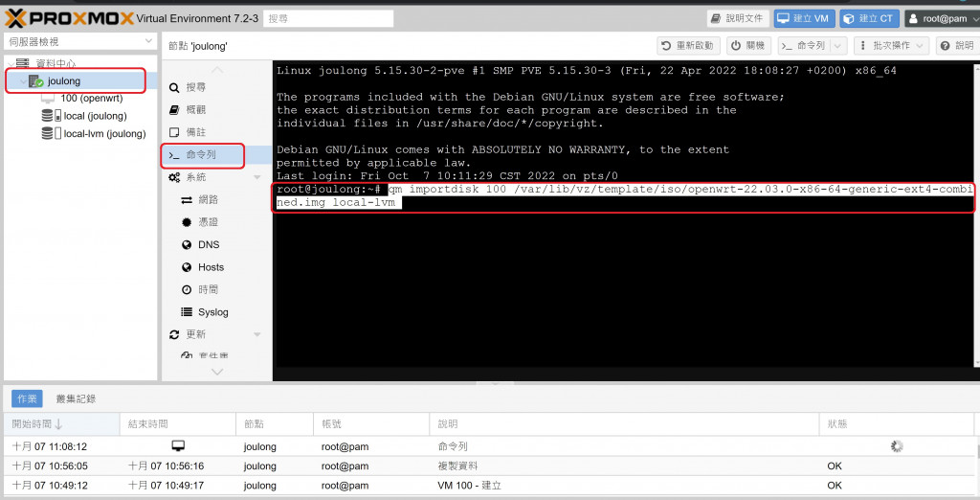Select the VM 100 - 建立 task row
The width and height of the screenshot is (980, 500).
[489, 486]
